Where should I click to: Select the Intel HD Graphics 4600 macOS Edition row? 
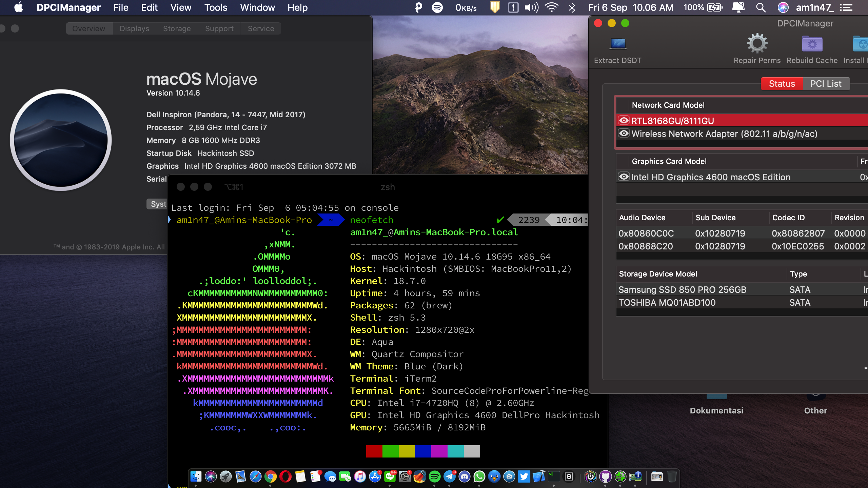coord(742,177)
